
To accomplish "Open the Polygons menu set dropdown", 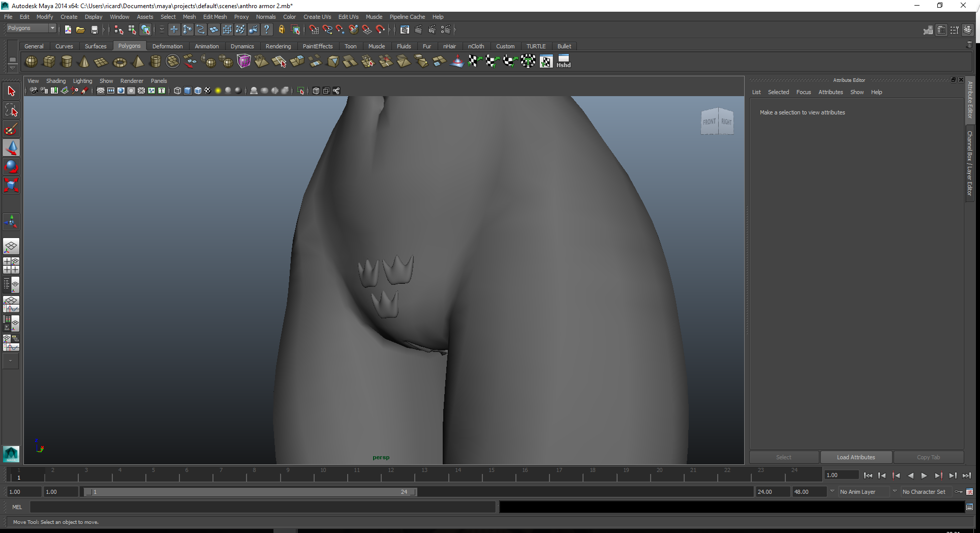I will pos(31,28).
